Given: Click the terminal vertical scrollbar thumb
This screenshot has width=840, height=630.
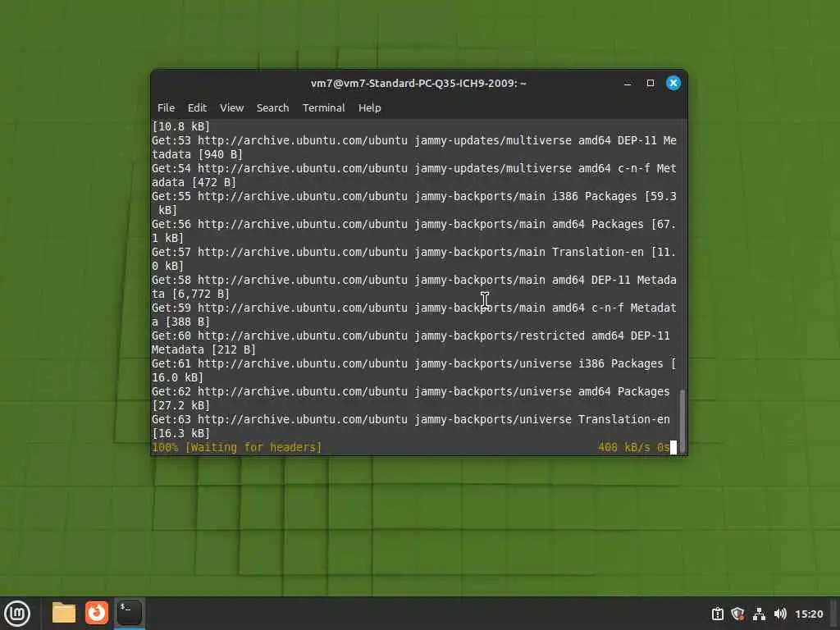Looking at the screenshot, I should pyautogui.click(x=682, y=421).
